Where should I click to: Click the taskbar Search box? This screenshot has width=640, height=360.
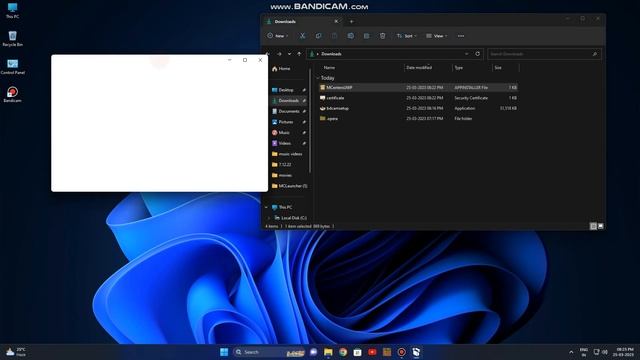click(269, 352)
